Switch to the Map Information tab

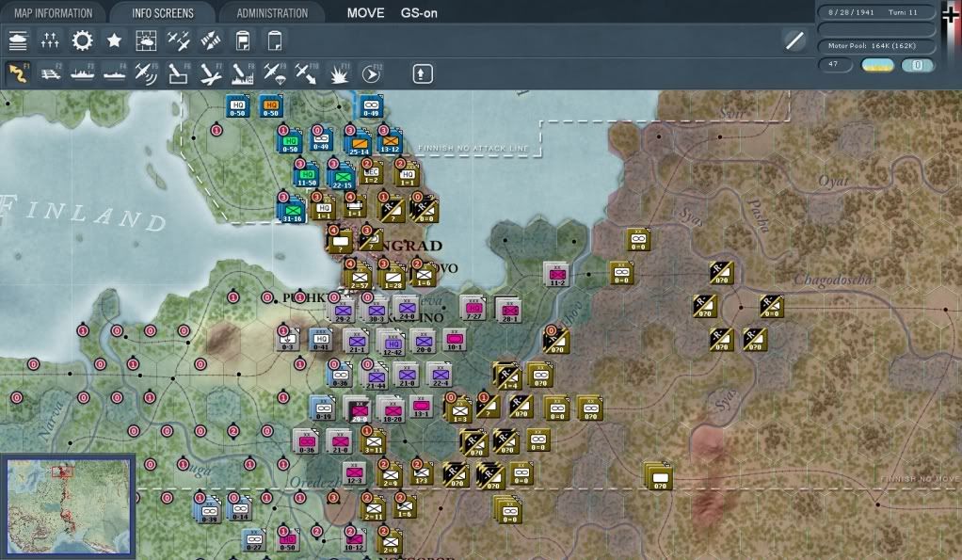[x=54, y=13]
